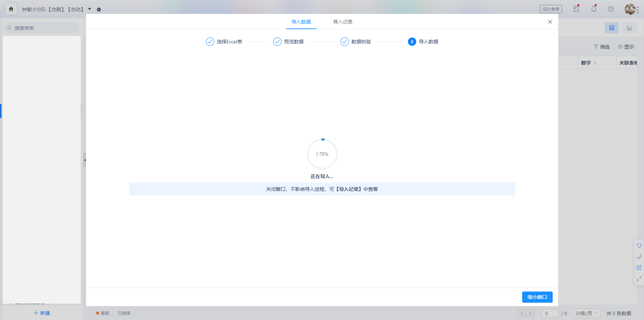Select the 草稿 status indicator
644x320 pixels.
click(x=103, y=313)
